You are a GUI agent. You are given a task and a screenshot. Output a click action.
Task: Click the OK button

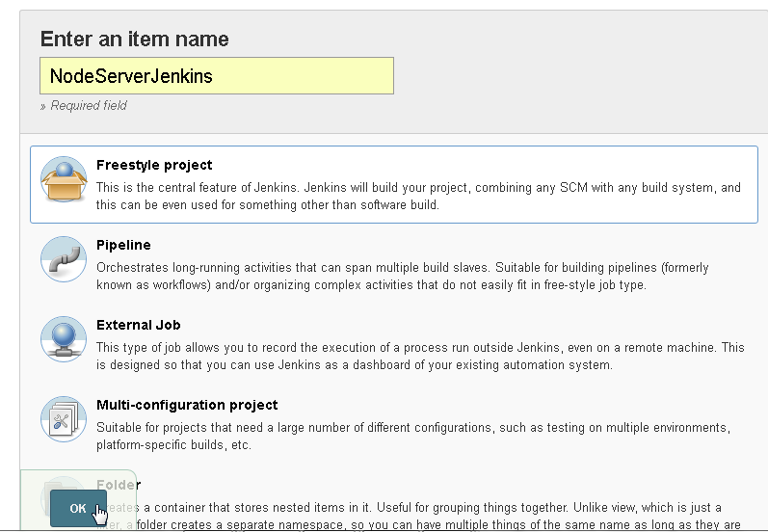(x=78, y=508)
